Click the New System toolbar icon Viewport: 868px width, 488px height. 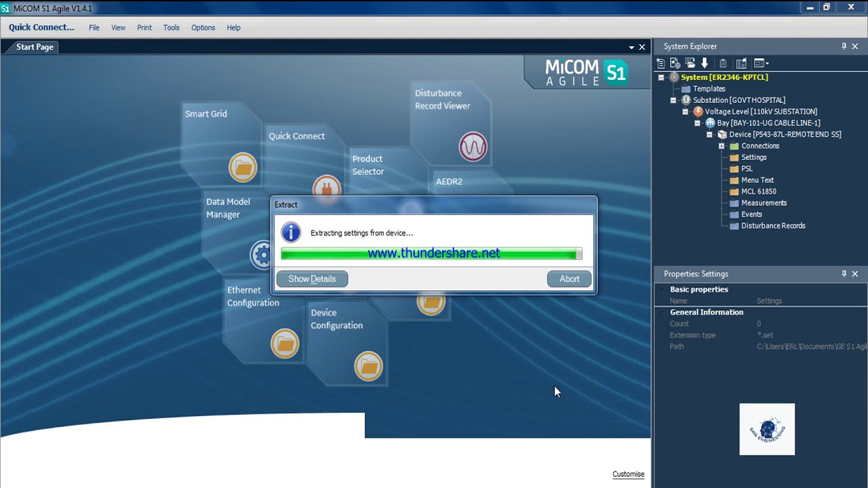660,63
